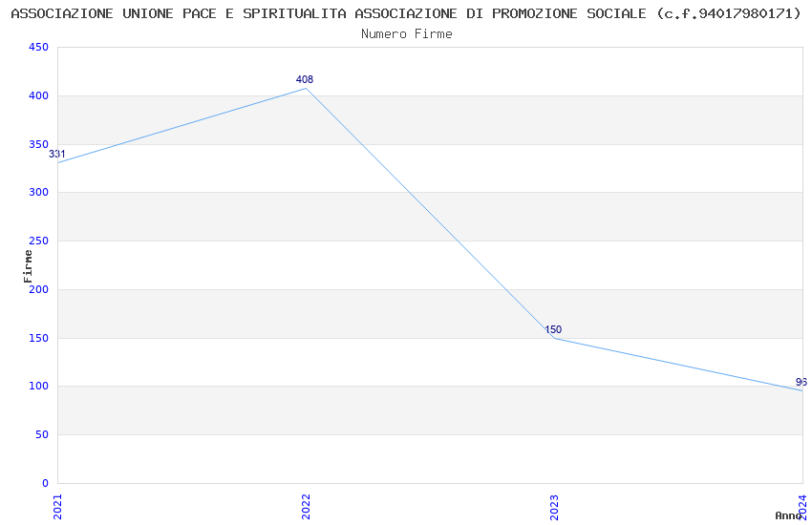Click the 450 y-axis tick label
The image size is (812, 525).
point(39,48)
